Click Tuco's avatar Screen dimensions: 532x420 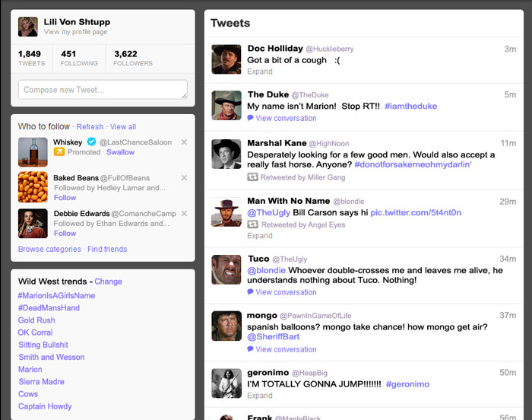click(x=226, y=269)
